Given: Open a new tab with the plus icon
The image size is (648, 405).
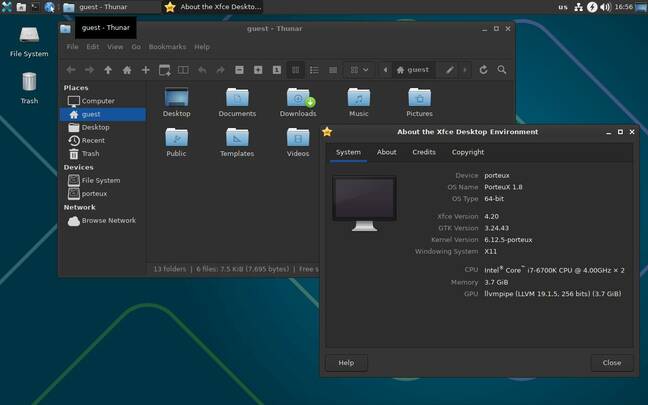Looking at the screenshot, I should pos(145,70).
